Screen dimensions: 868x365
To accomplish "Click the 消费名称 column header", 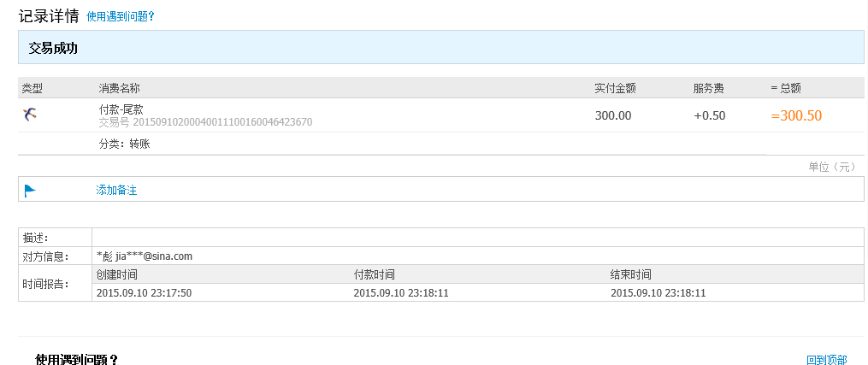I will click(x=119, y=88).
